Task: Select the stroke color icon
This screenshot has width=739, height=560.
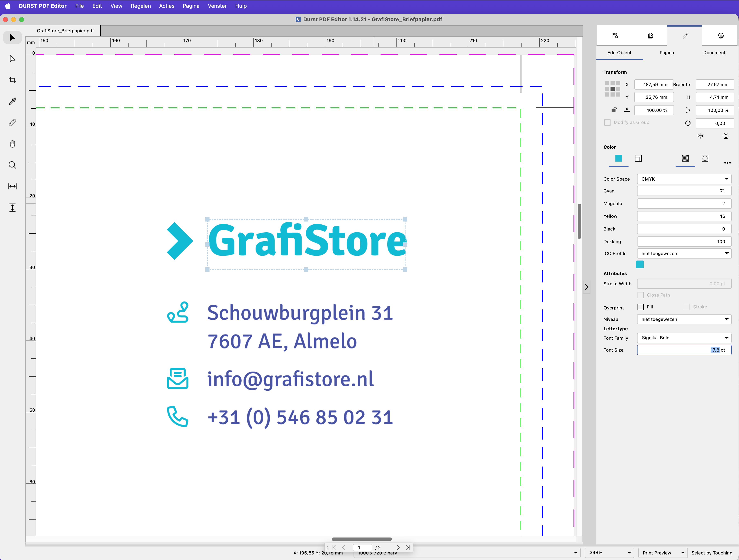Action: pos(638,158)
